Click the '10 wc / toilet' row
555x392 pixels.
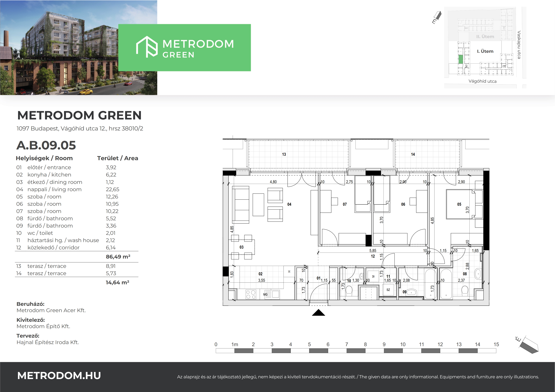pyautogui.click(x=77, y=233)
